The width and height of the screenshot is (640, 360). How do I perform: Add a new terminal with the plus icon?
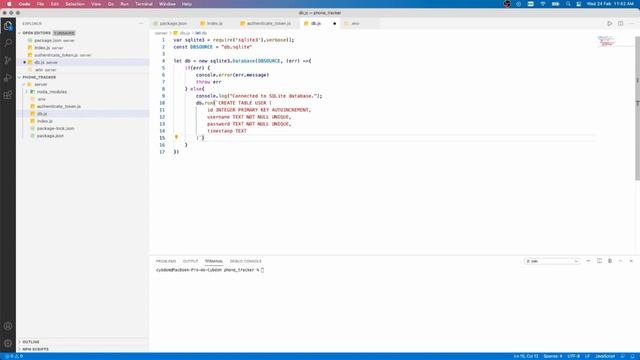coord(588,261)
